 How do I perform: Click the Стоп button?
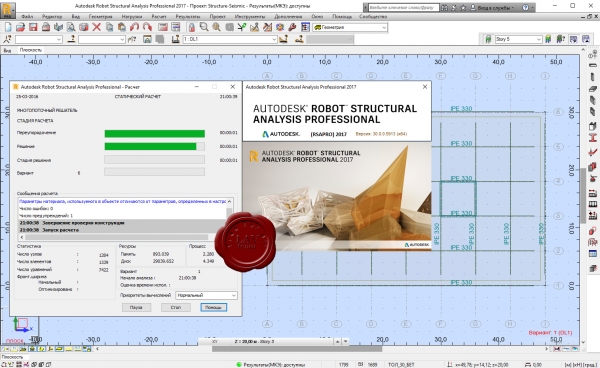(176, 307)
